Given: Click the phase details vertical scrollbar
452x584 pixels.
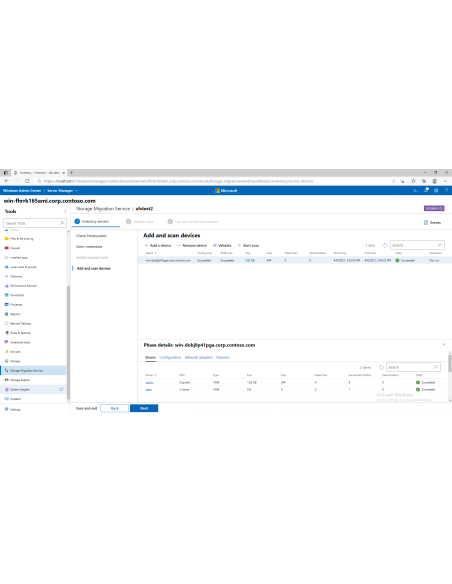Looking at the screenshot, I should coord(450,363).
